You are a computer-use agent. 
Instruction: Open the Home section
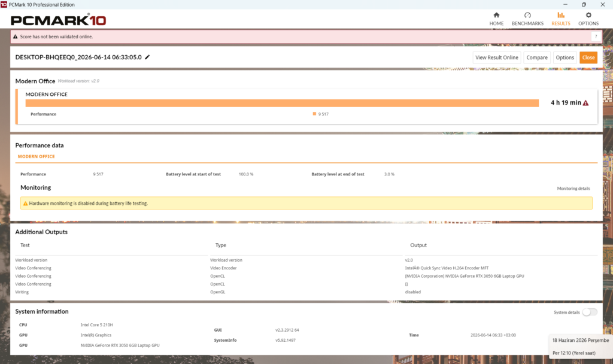496,19
